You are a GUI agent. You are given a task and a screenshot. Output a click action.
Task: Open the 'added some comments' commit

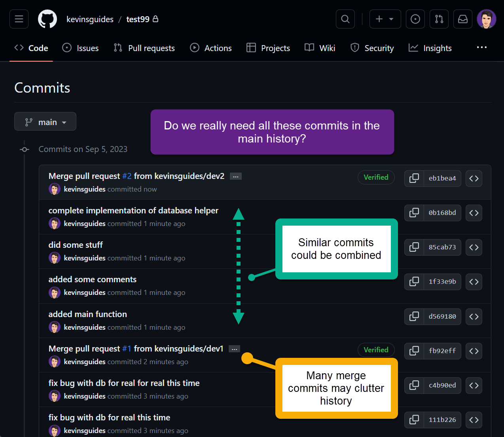click(x=92, y=279)
